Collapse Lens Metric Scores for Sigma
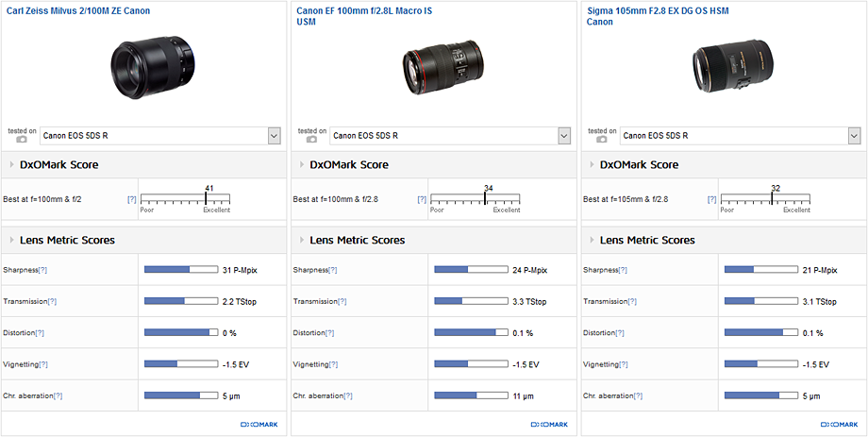 coord(592,240)
